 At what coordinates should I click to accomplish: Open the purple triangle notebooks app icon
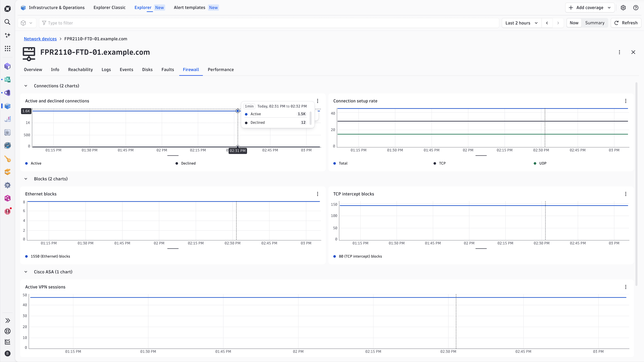click(8, 93)
